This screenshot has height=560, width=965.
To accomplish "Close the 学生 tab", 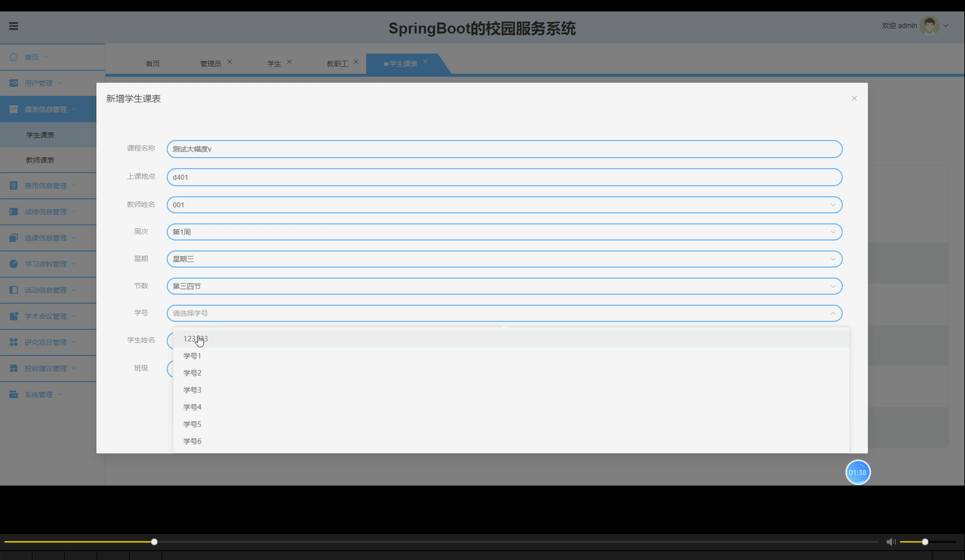I will click(x=289, y=62).
